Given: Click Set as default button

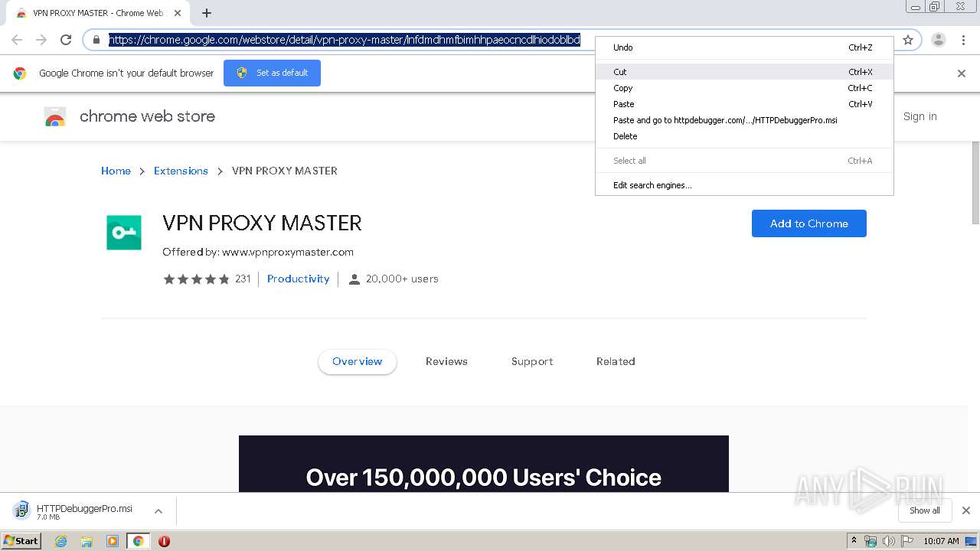Looking at the screenshot, I should [272, 73].
